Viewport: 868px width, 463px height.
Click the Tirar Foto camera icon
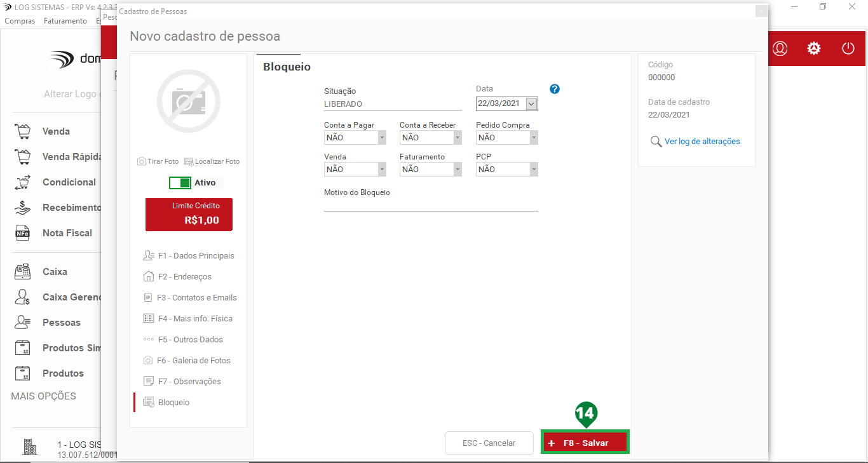click(142, 161)
